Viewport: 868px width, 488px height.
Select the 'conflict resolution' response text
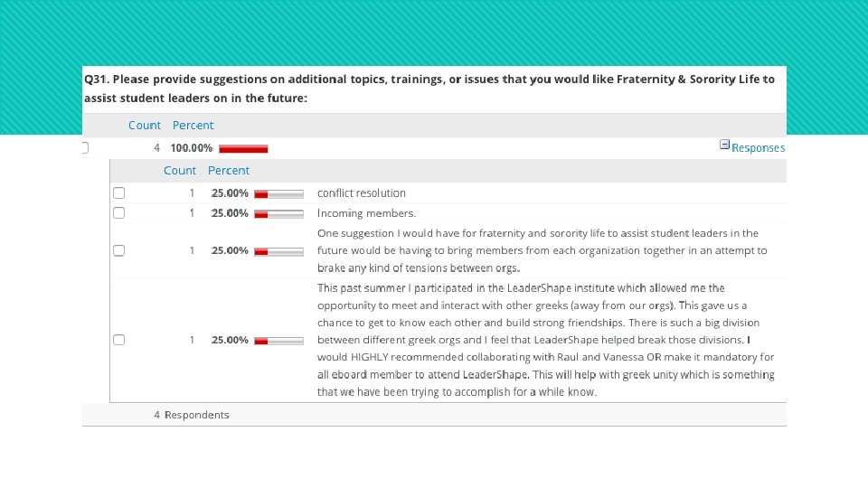tap(362, 193)
